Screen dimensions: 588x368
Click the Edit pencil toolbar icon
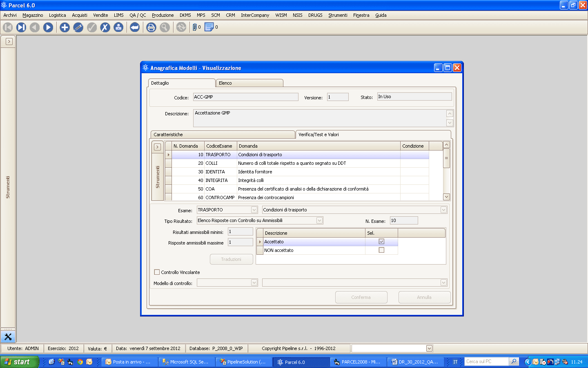coord(78,27)
